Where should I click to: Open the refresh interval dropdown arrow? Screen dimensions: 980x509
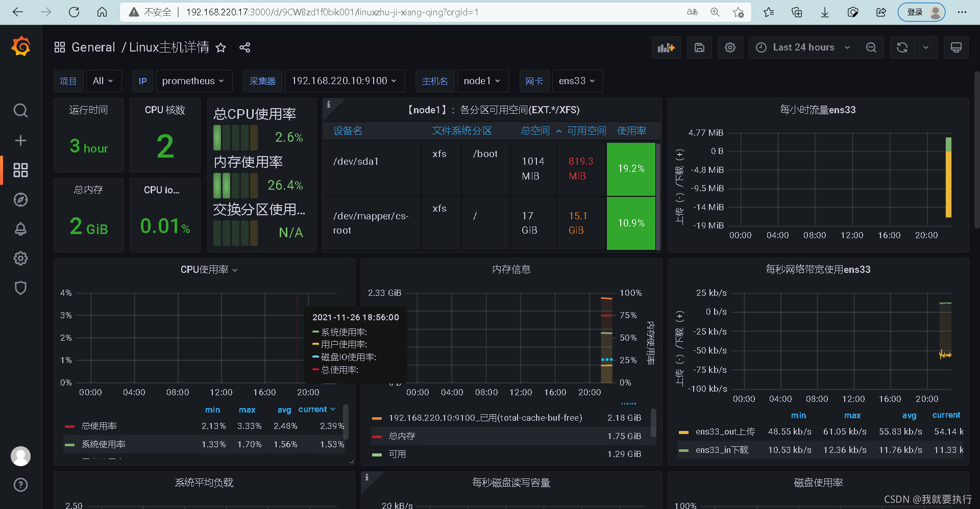(x=926, y=47)
